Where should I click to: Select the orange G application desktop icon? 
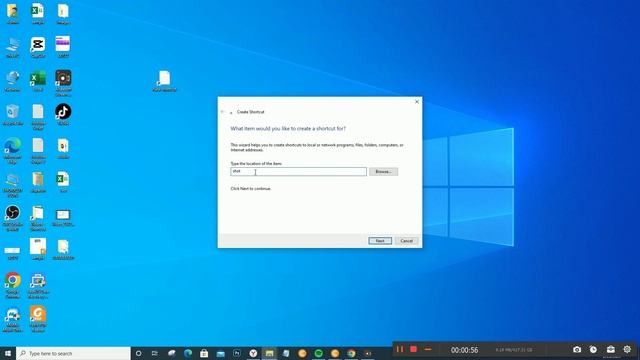pyautogui.click(x=38, y=319)
